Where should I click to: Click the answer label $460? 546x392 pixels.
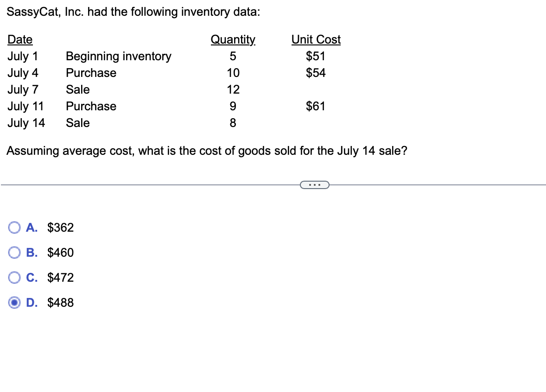61,253
